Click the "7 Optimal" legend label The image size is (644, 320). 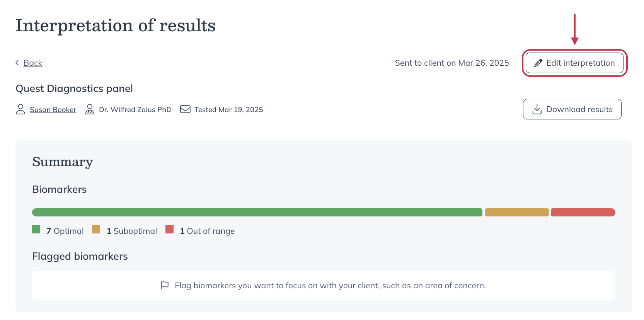pyautogui.click(x=65, y=231)
